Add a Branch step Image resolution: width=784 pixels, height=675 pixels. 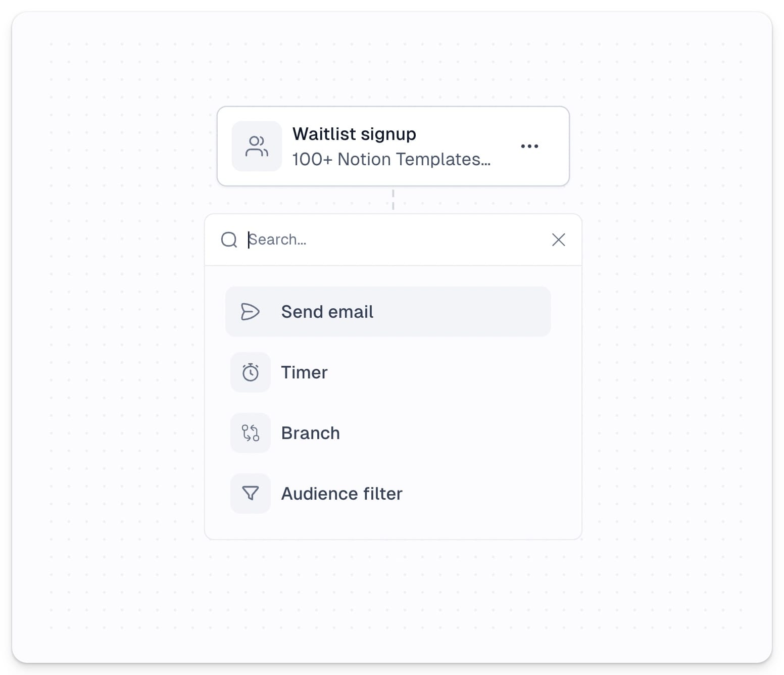point(388,433)
